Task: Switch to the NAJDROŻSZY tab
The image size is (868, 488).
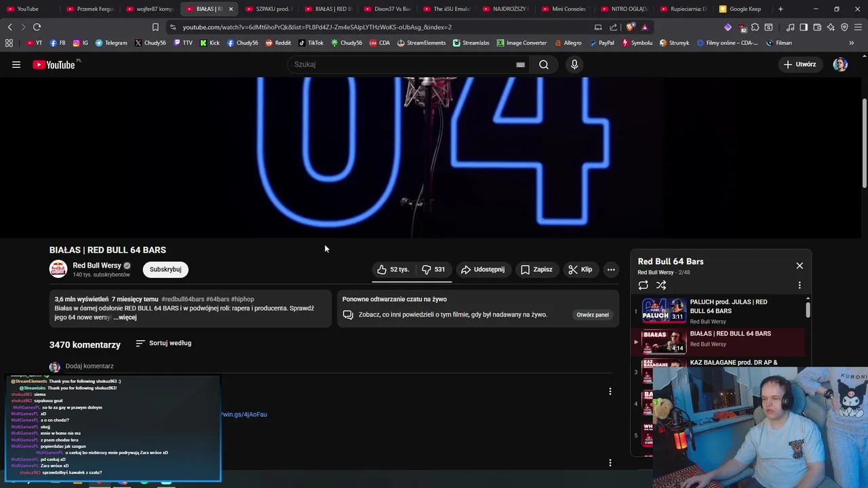Action: click(505, 9)
